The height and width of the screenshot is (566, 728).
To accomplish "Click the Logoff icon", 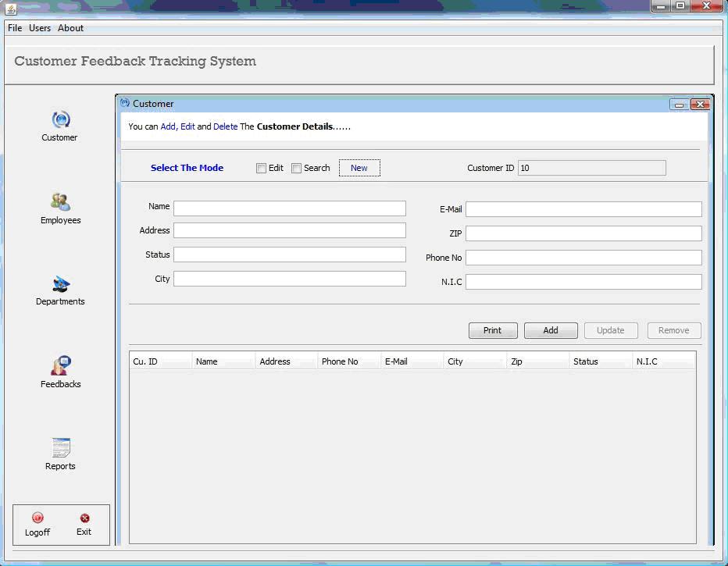I will pos(37,518).
